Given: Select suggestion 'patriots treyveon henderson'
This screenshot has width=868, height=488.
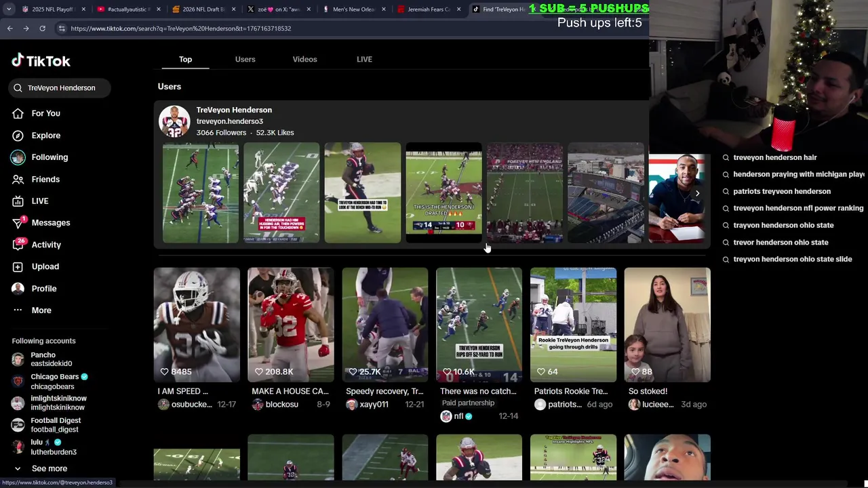Looking at the screenshot, I should pyautogui.click(x=781, y=191).
